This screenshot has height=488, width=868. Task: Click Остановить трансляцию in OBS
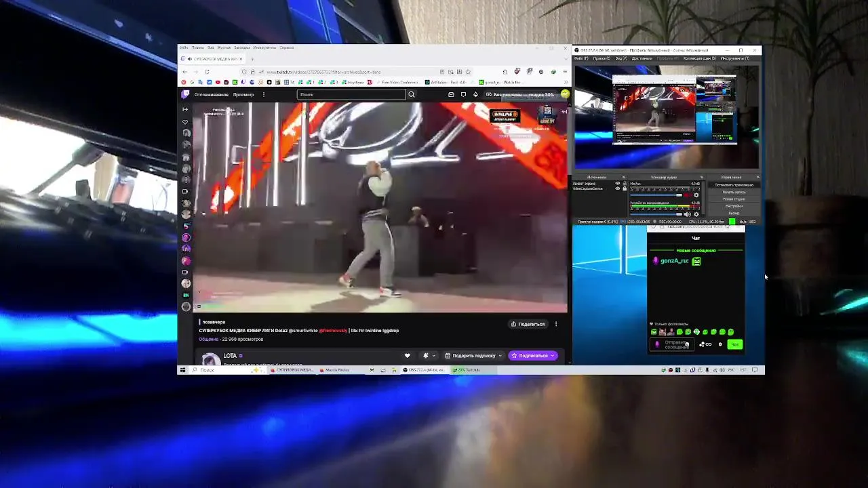[x=734, y=185]
